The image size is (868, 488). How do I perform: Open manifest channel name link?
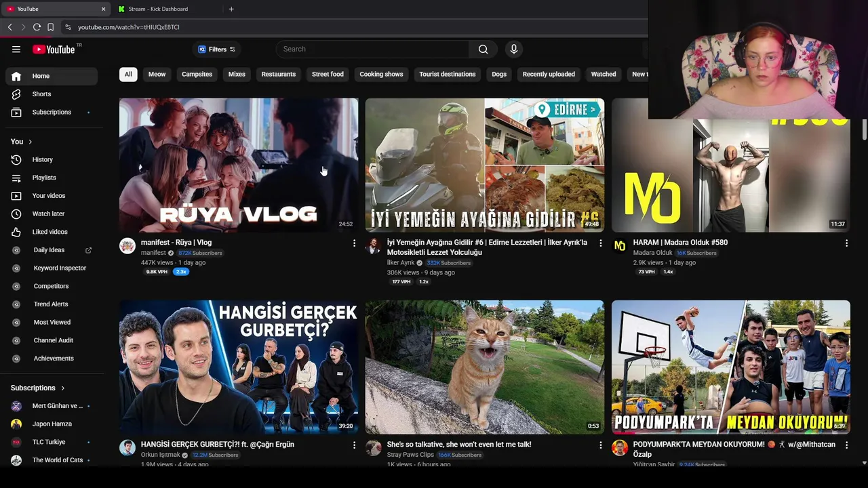(x=153, y=253)
